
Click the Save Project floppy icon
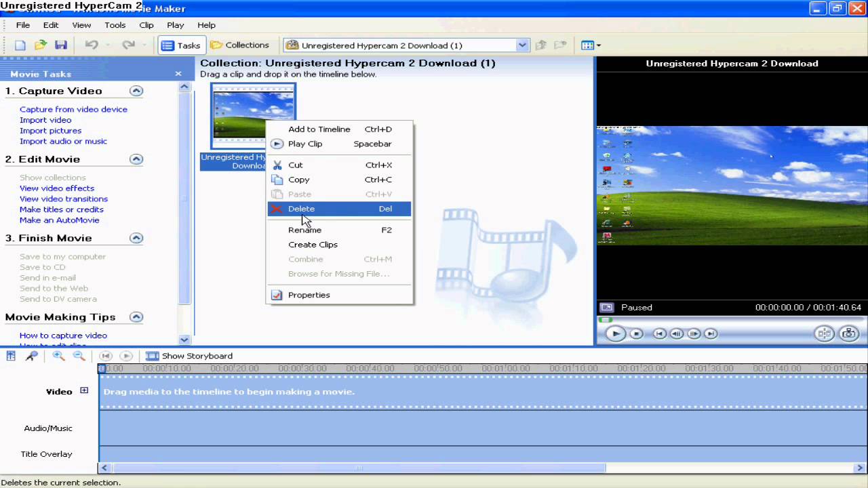[61, 45]
